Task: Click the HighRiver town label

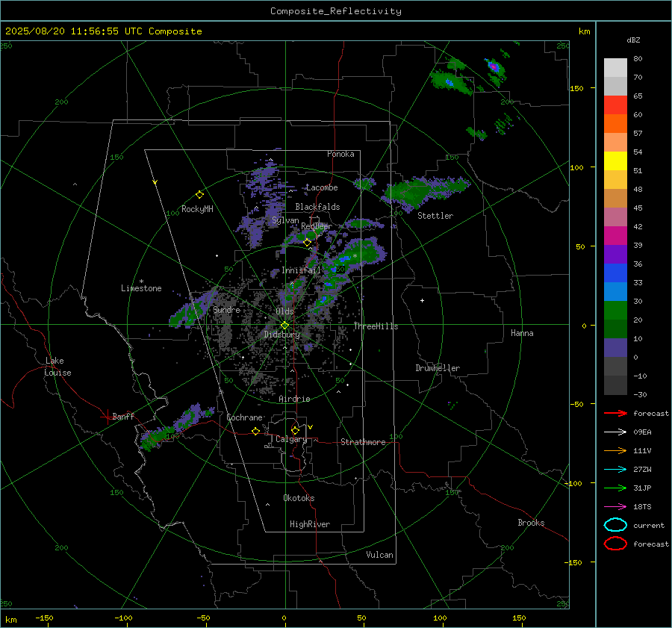Action: pyautogui.click(x=310, y=524)
